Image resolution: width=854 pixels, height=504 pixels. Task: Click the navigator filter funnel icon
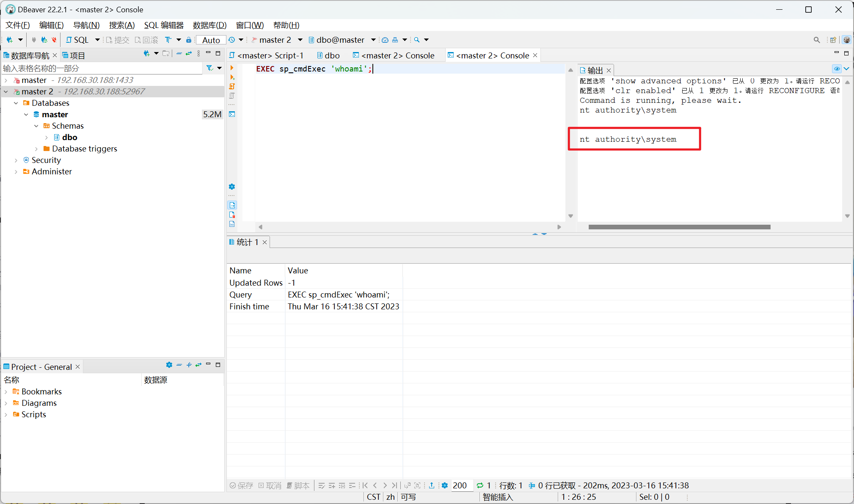pyautogui.click(x=209, y=68)
